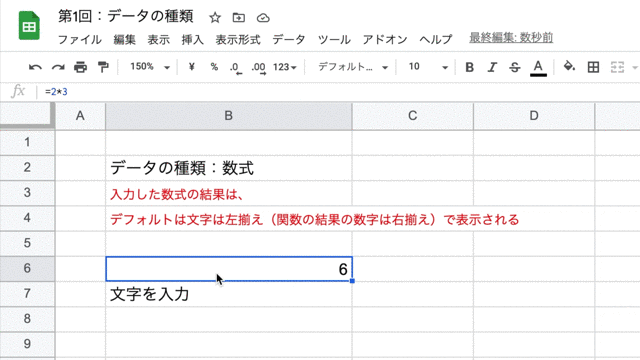Check the cloud save status icon

point(263,18)
